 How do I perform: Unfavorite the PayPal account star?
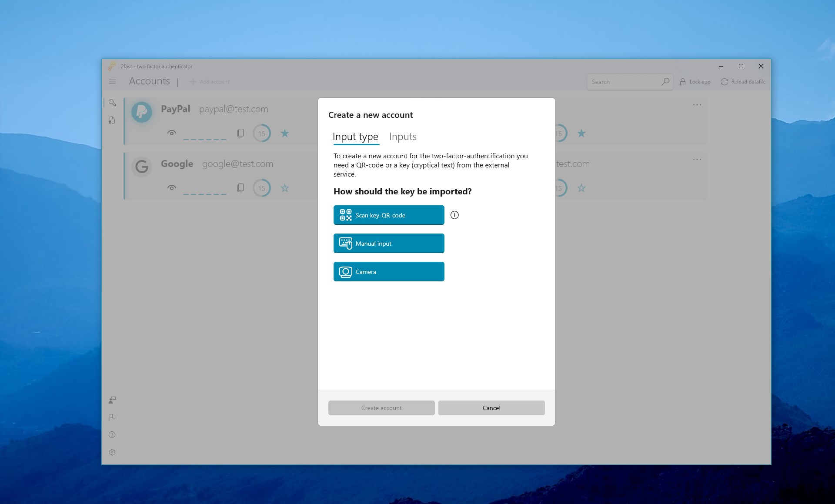pos(285,133)
